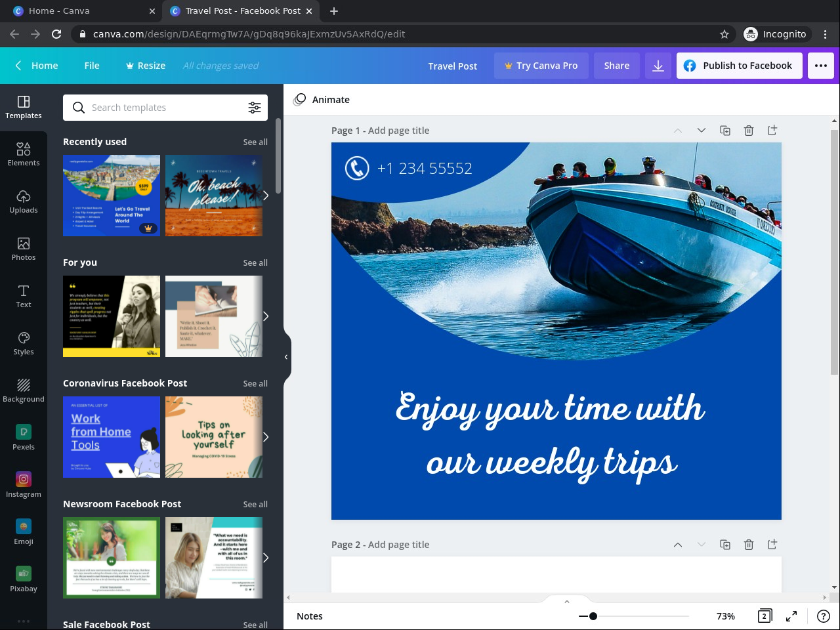The height and width of the screenshot is (630, 840).
Task: Open the three-dots more options menu
Action: pos(821,66)
